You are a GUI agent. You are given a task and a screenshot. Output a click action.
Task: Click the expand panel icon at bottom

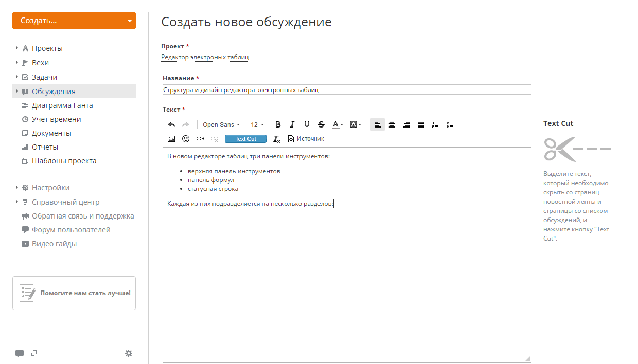[x=34, y=353]
